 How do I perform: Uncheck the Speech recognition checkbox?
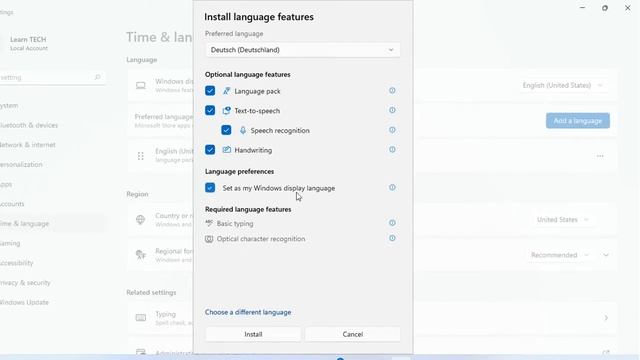tap(226, 130)
